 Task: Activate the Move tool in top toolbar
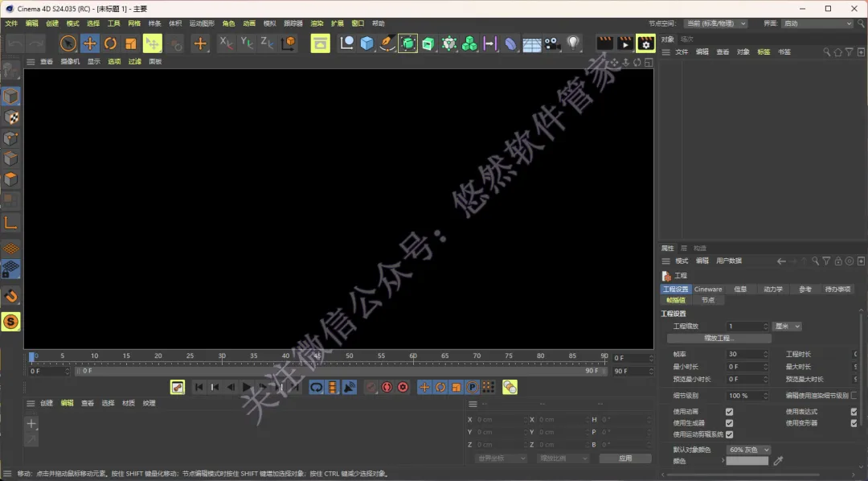[90, 43]
